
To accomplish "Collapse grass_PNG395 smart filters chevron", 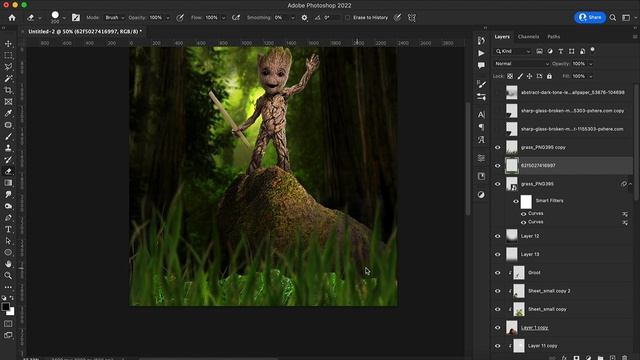I will pos(631,184).
